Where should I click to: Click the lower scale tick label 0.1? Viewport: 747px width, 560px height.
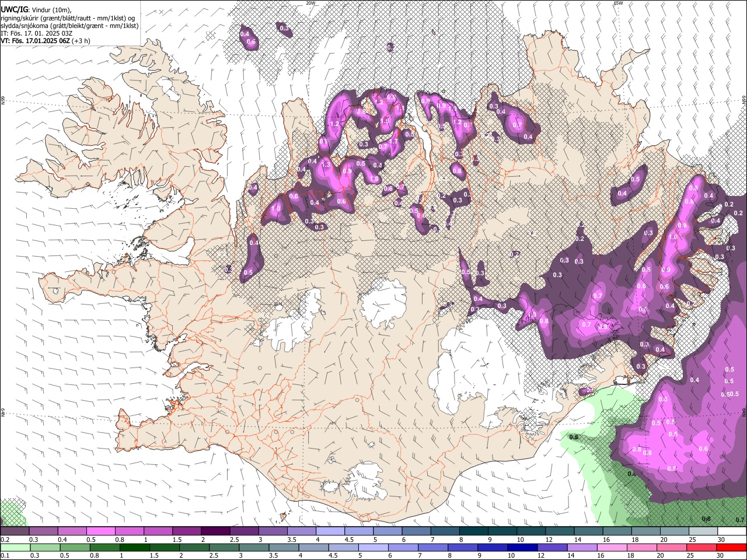5,556
